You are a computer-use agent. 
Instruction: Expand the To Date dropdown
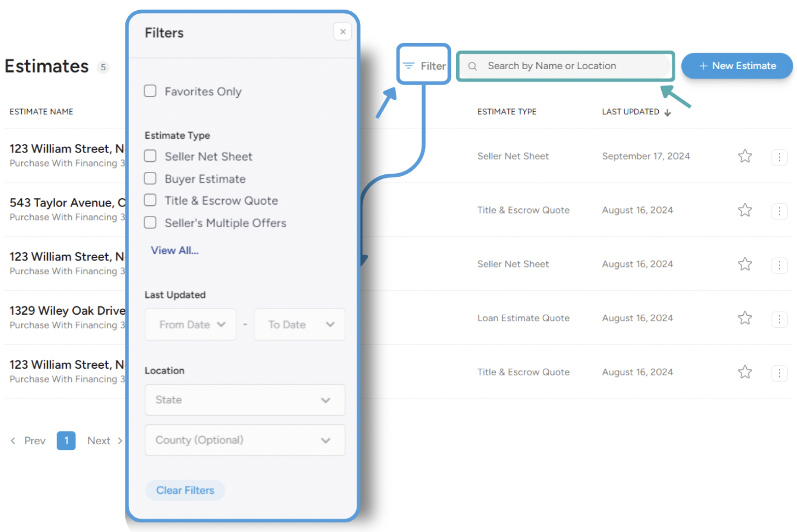click(x=300, y=324)
